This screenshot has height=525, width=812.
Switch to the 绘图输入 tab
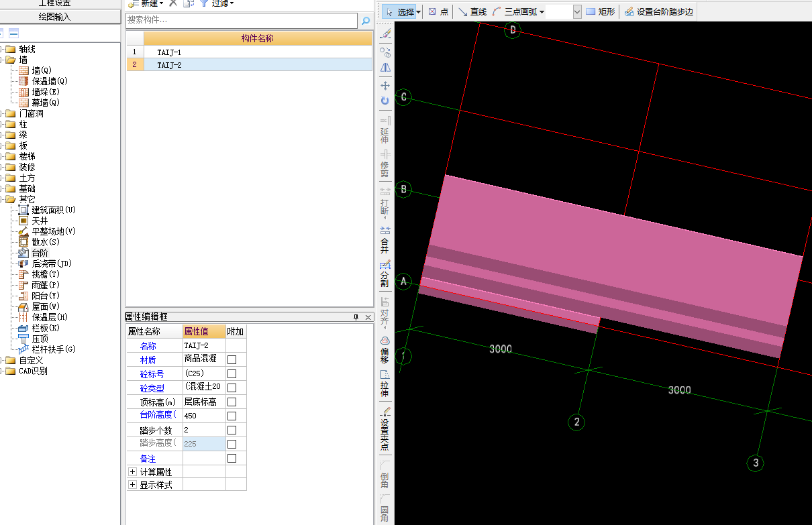(54, 17)
